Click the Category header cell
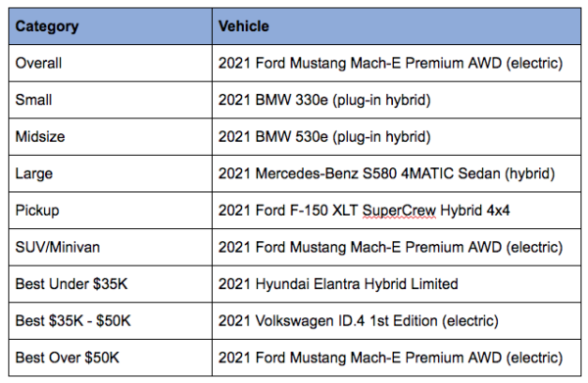Image resolution: width=588 pixels, height=383 pixels. (x=110, y=26)
